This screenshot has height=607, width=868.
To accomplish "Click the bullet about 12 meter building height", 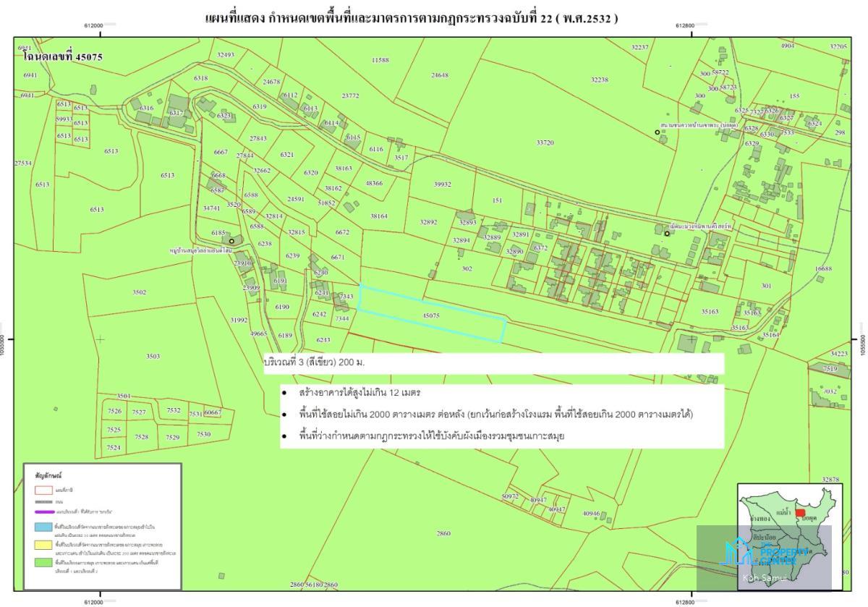I will pos(360,393).
